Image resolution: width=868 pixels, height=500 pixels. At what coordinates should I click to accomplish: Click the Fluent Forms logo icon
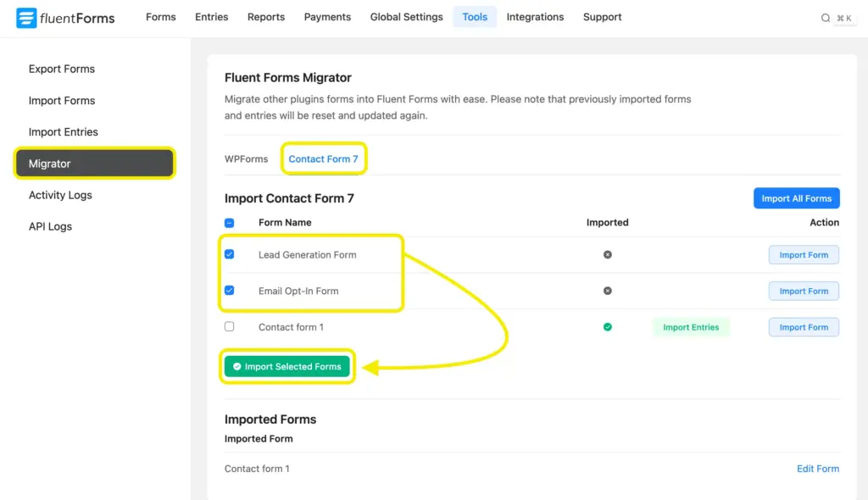click(x=25, y=17)
